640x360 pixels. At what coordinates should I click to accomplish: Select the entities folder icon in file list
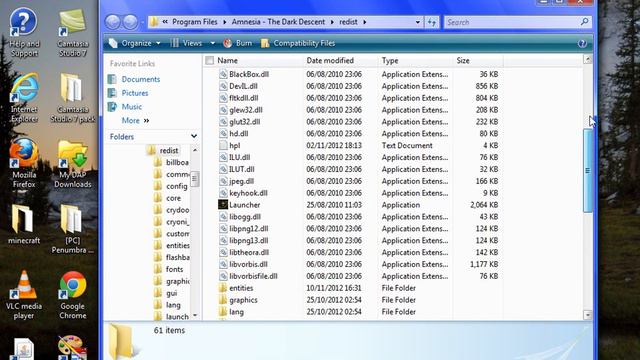pyautogui.click(x=223, y=288)
